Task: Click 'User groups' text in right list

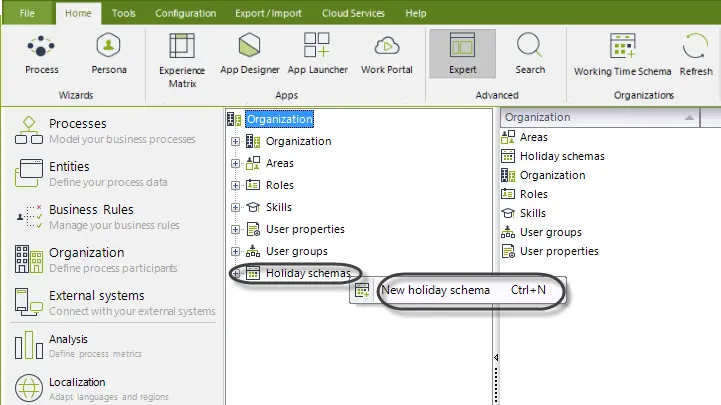Action: [550, 232]
